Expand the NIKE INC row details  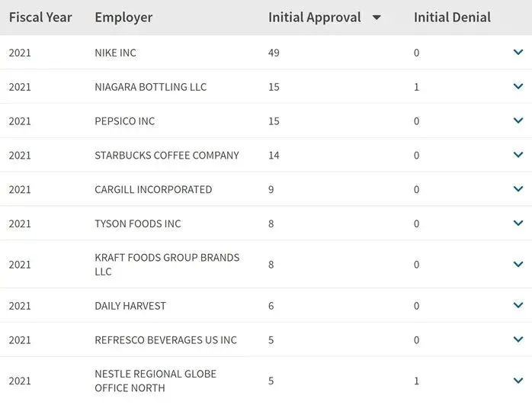pos(518,53)
